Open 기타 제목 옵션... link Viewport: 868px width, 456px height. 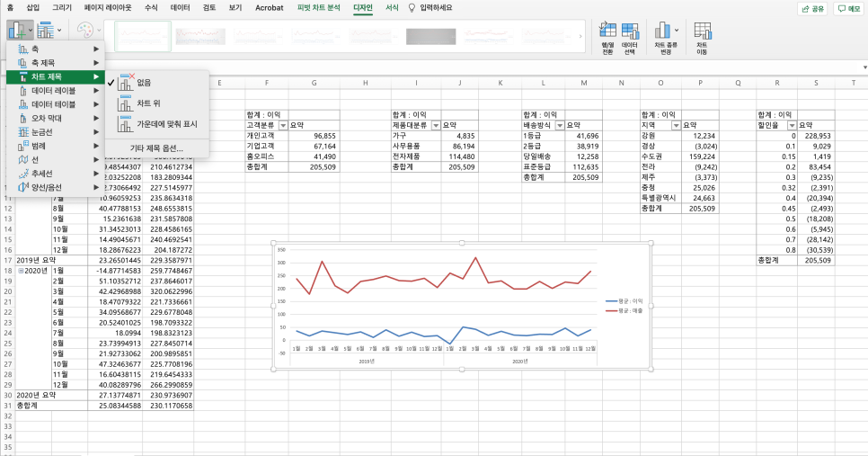(156, 148)
